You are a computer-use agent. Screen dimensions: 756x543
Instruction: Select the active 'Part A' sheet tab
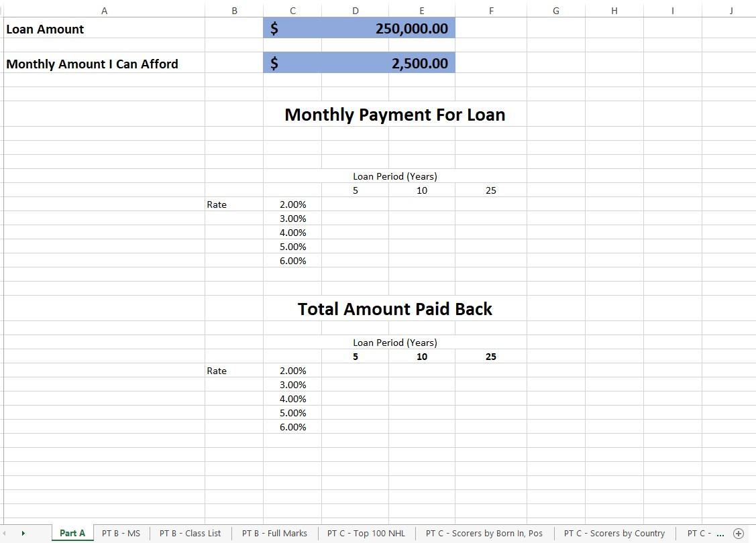click(71, 533)
